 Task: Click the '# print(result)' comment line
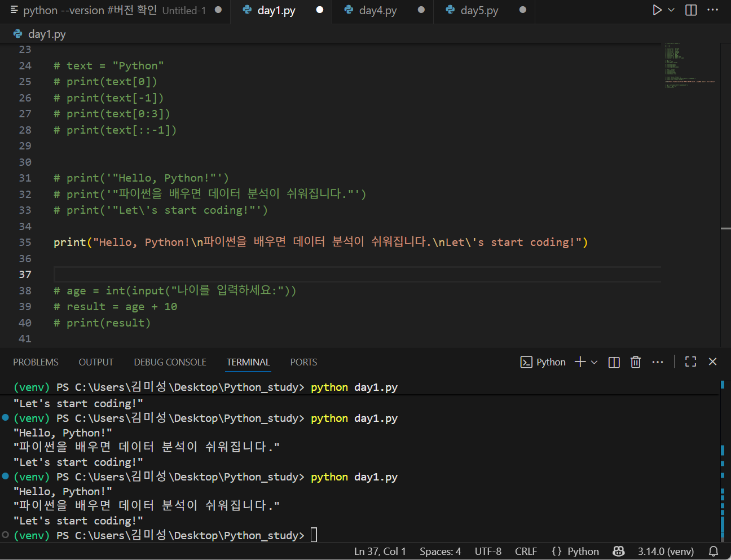[102, 323]
